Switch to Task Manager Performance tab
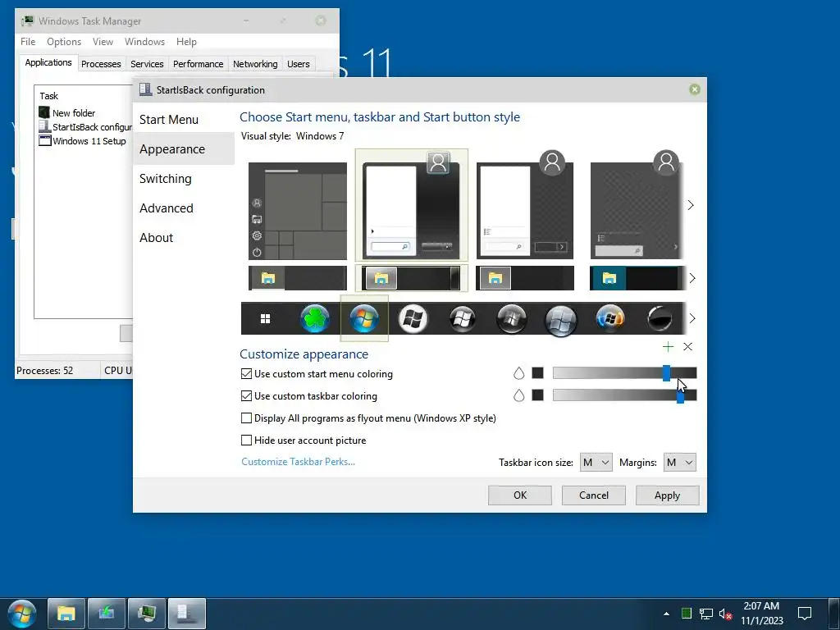The height and width of the screenshot is (630, 840). [198, 64]
